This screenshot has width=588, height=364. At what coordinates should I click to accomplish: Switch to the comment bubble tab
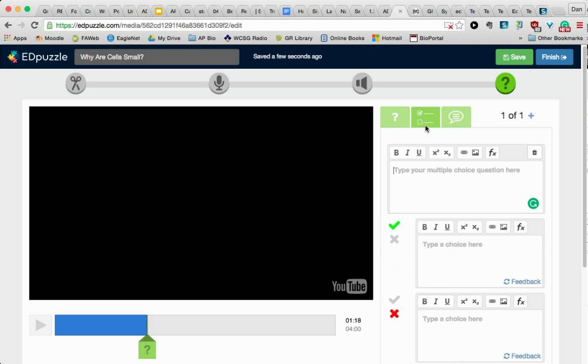click(456, 117)
